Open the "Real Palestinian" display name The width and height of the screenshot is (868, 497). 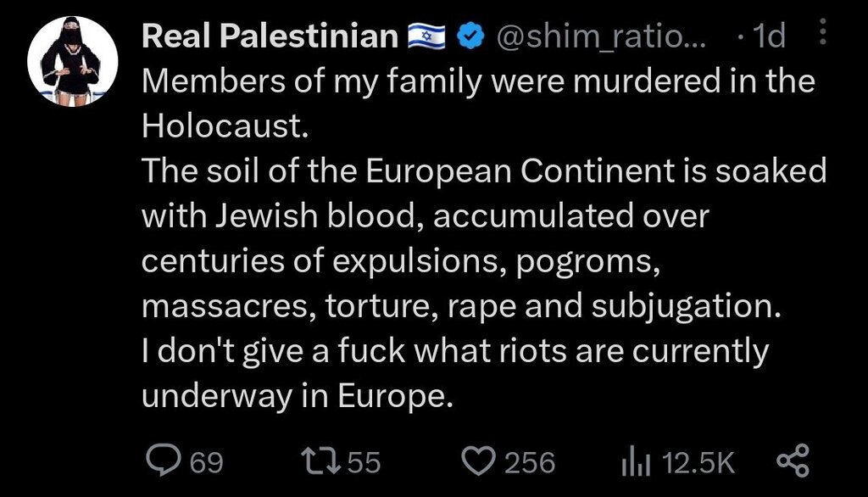tap(270, 36)
